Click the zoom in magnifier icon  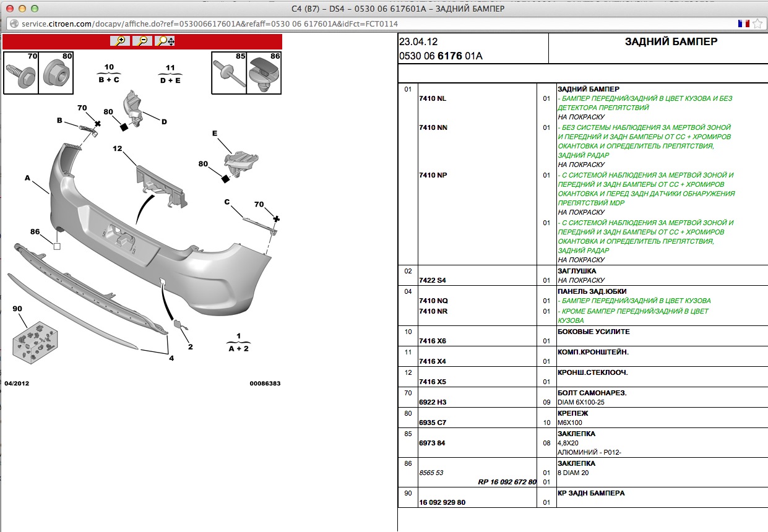pyautogui.click(x=121, y=41)
